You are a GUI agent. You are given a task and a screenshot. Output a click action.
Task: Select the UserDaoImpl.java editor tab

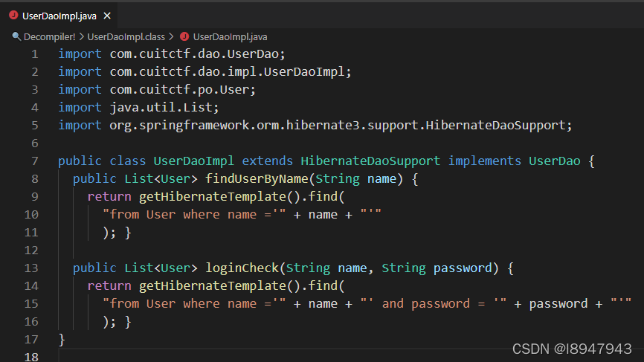(59, 16)
